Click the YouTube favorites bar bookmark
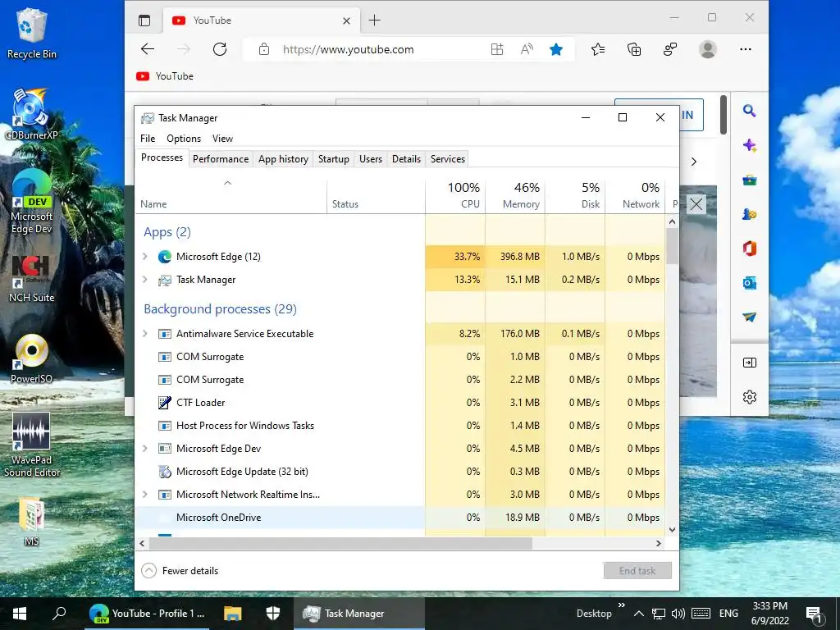 [x=164, y=76]
